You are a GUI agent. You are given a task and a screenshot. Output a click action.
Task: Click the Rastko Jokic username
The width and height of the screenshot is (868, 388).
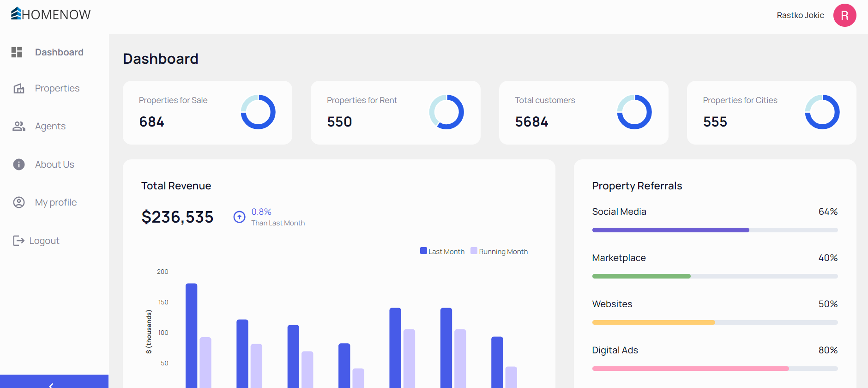800,15
